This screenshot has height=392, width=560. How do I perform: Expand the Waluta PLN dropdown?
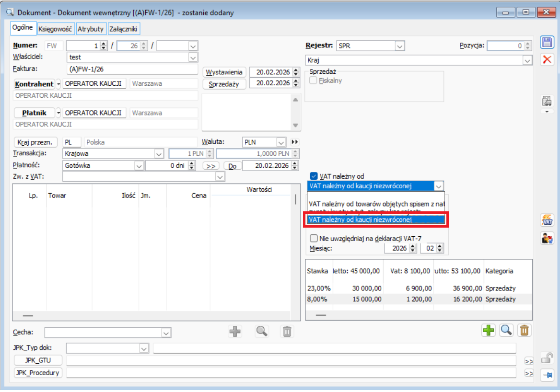click(x=281, y=142)
